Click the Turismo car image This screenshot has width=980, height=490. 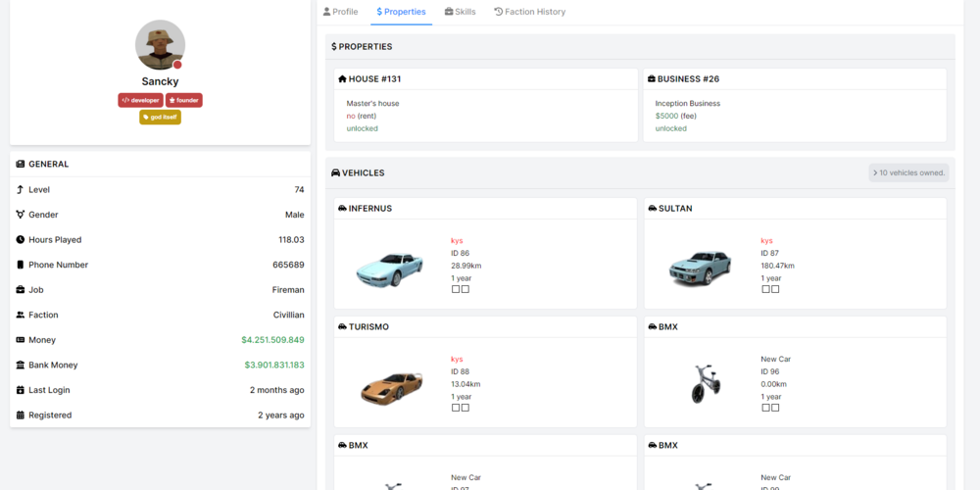click(393, 387)
